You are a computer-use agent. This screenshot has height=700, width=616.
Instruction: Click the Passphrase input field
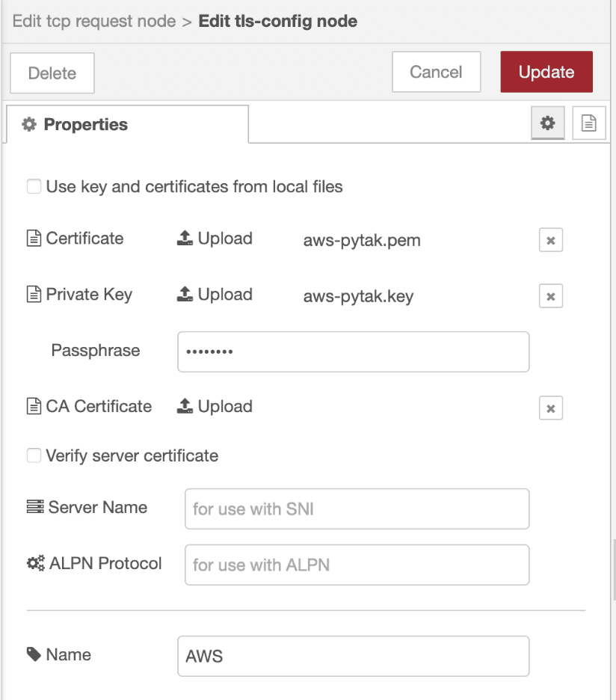[x=353, y=351]
